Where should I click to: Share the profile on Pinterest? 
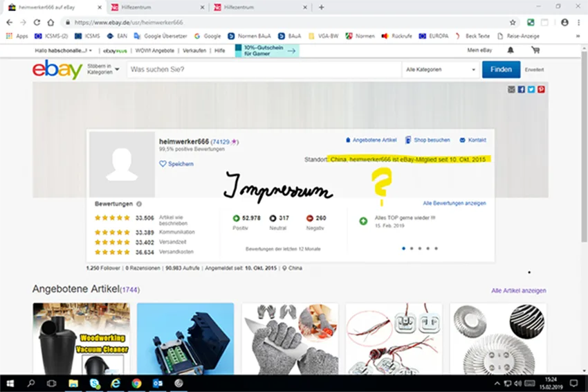pos(541,89)
